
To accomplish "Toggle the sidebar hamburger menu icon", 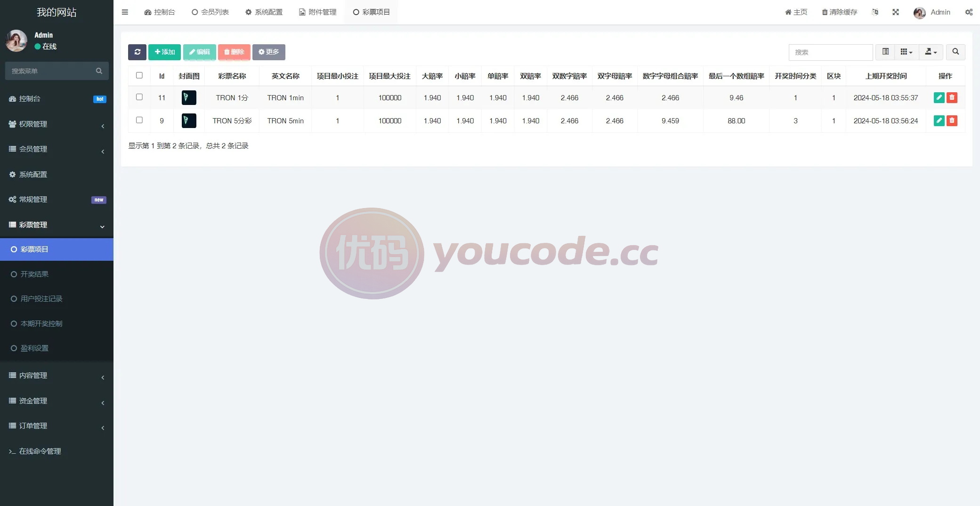I will pyautogui.click(x=125, y=12).
